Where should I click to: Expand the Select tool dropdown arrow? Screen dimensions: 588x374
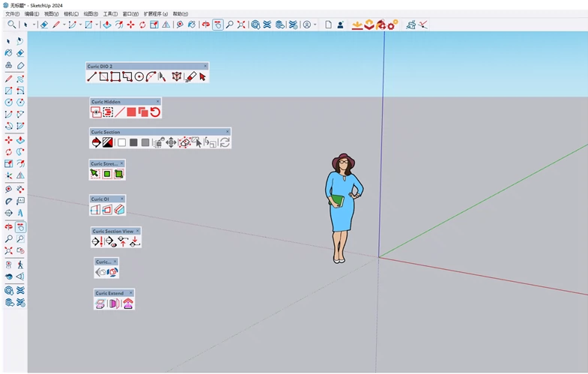(34, 25)
